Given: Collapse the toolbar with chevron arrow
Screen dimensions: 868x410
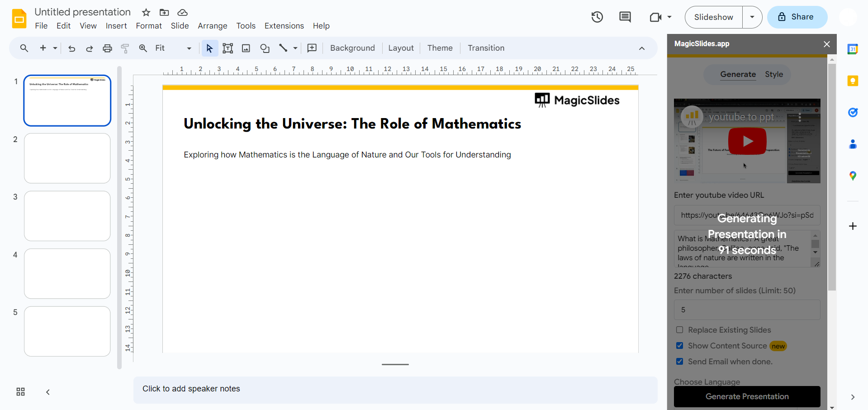Looking at the screenshot, I should pos(641,48).
